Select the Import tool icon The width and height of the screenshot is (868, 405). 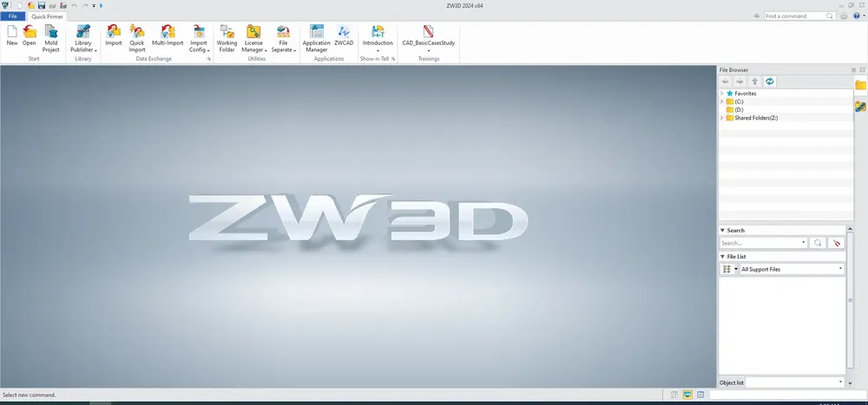point(114,32)
